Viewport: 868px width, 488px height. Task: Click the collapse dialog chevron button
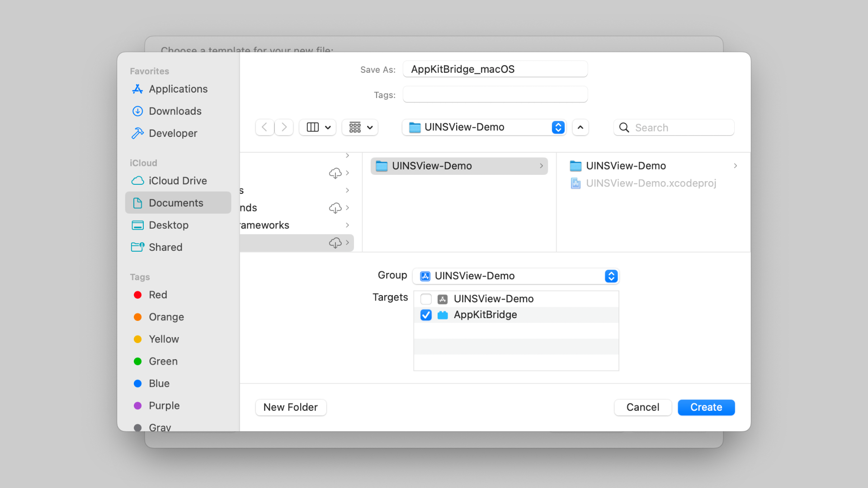point(580,127)
